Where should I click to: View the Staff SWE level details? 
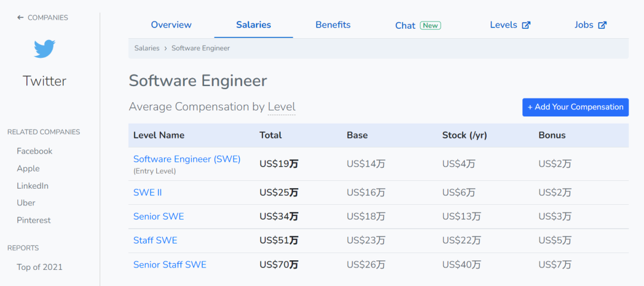155,240
